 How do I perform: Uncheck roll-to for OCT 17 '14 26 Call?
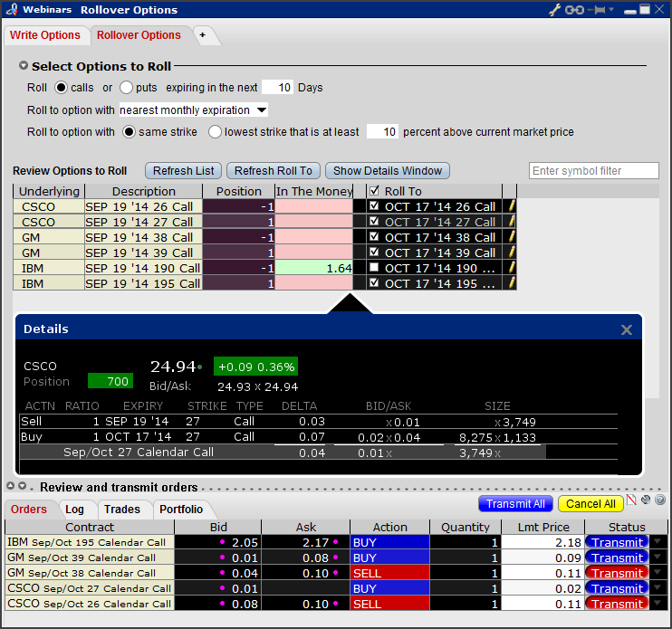[x=374, y=205]
